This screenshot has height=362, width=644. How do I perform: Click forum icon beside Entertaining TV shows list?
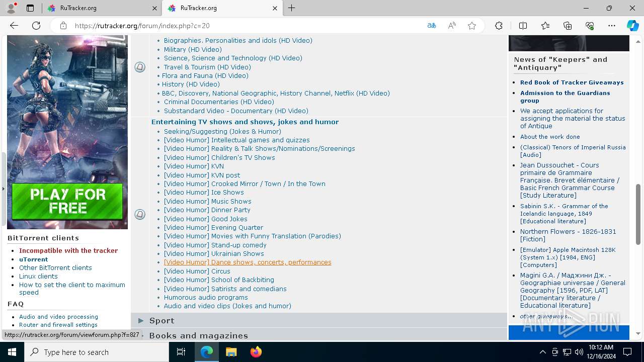click(140, 214)
